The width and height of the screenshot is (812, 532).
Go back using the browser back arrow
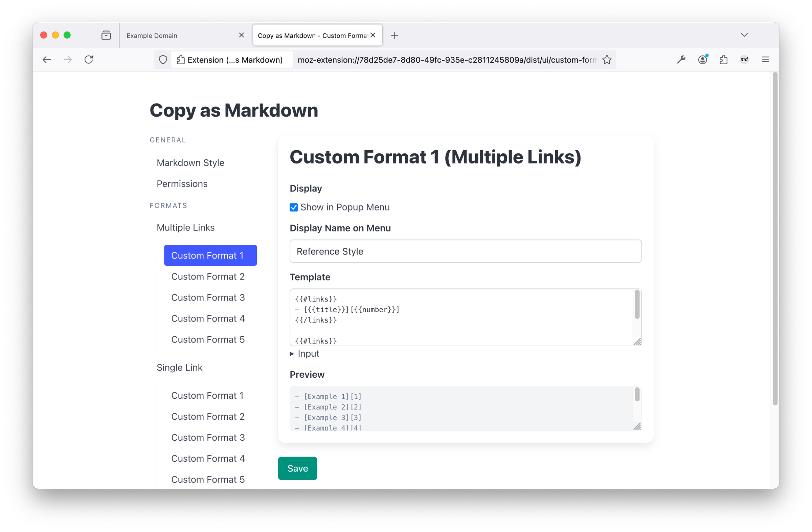(47, 60)
